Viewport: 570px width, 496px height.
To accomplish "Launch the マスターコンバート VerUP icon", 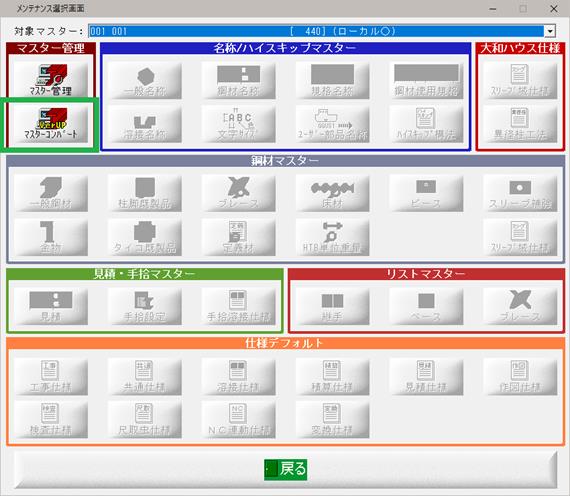I will pos(51,124).
